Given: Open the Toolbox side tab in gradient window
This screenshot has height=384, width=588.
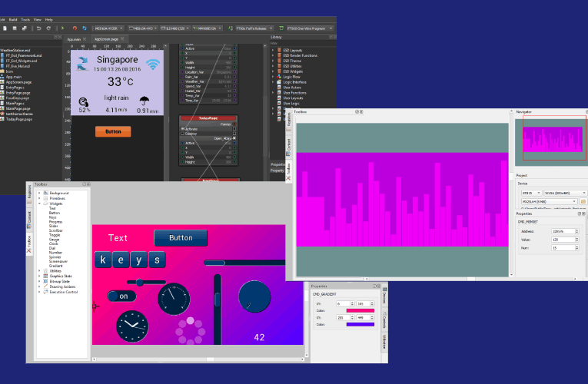Looking at the screenshot, I should click(x=29, y=243).
